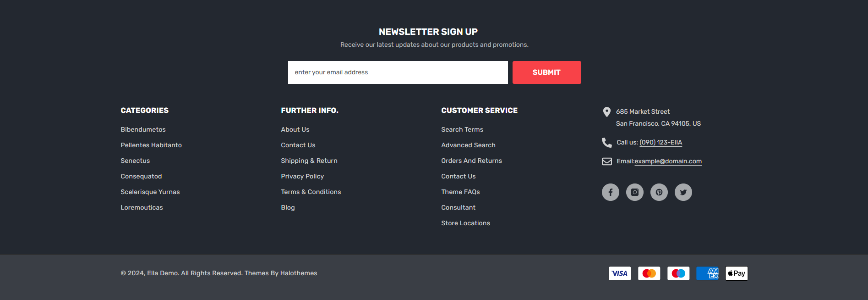Open Shipping & Return information

(309, 161)
